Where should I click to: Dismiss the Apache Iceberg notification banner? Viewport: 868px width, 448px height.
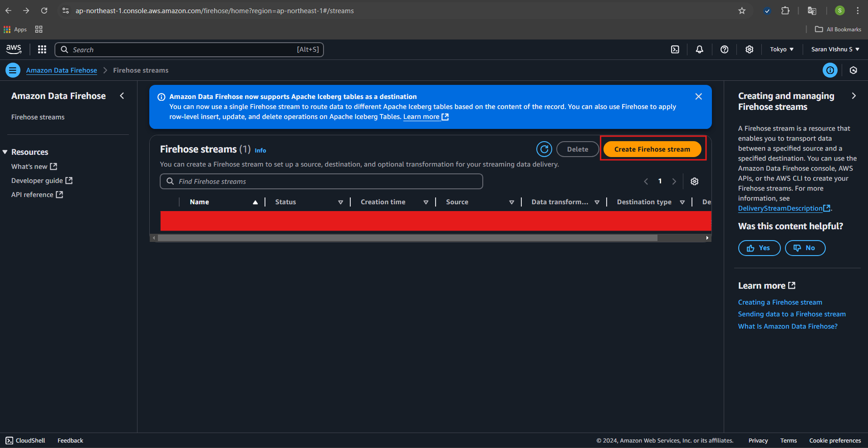pos(698,97)
